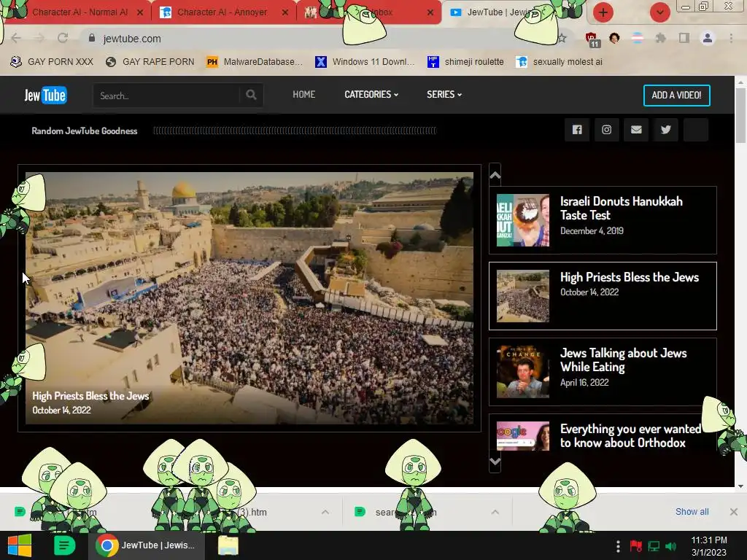747x560 pixels.
Task: Go to the HOME menu item
Action: (304, 94)
